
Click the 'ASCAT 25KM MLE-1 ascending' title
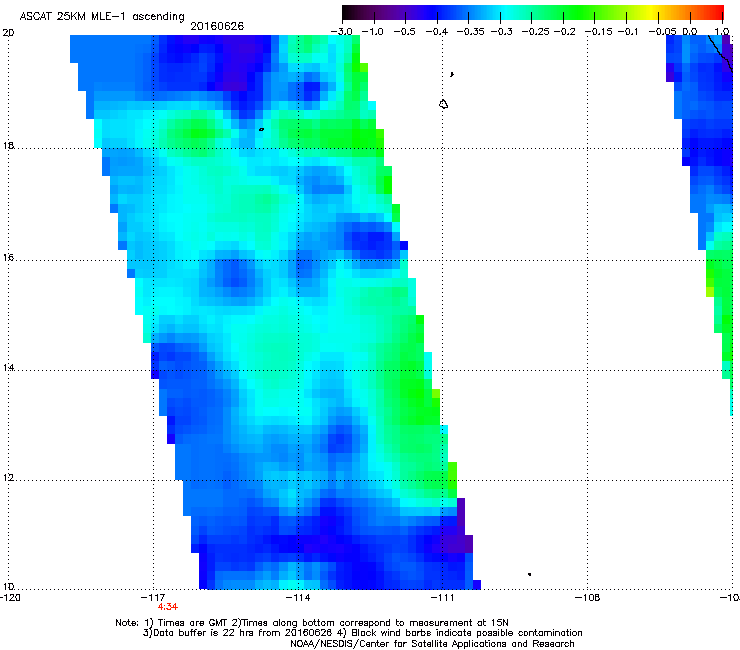click(102, 17)
